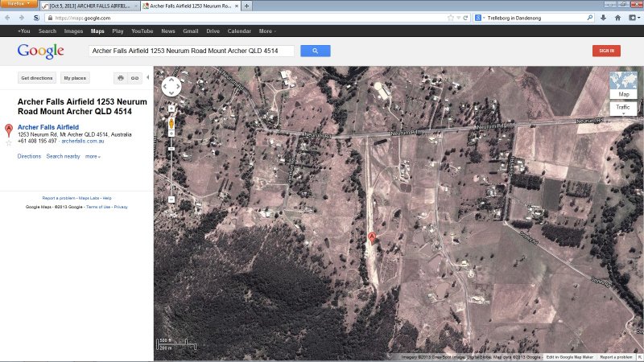The image size is (644, 362).
Task: Open My places
Action: coord(75,78)
